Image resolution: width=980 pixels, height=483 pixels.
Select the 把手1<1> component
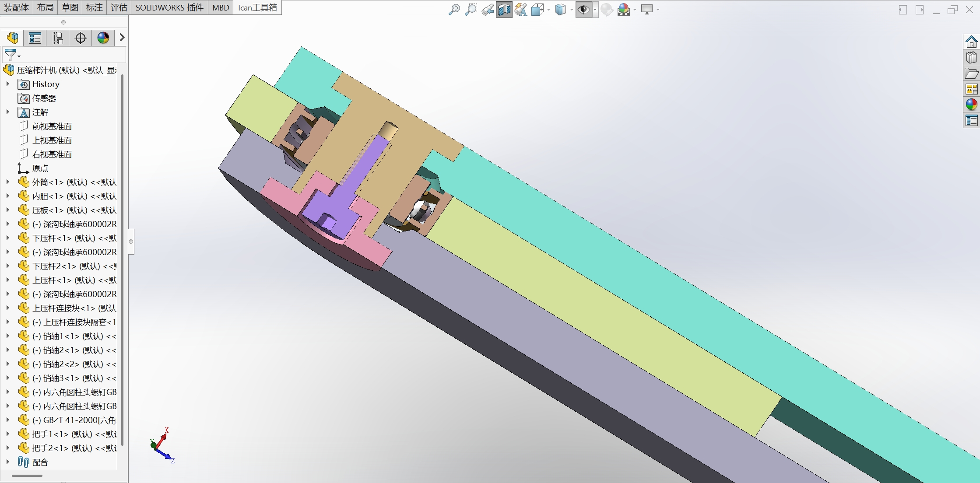click(67, 434)
